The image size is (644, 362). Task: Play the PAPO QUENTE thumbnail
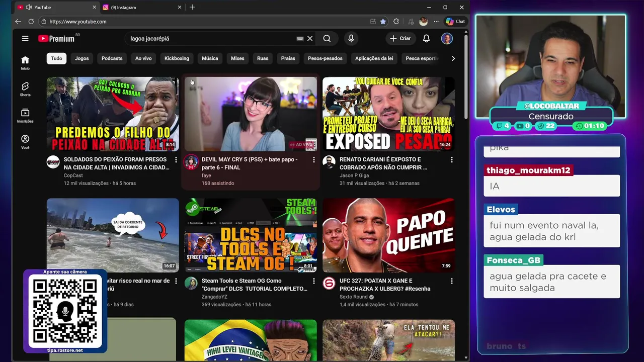coord(388,235)
